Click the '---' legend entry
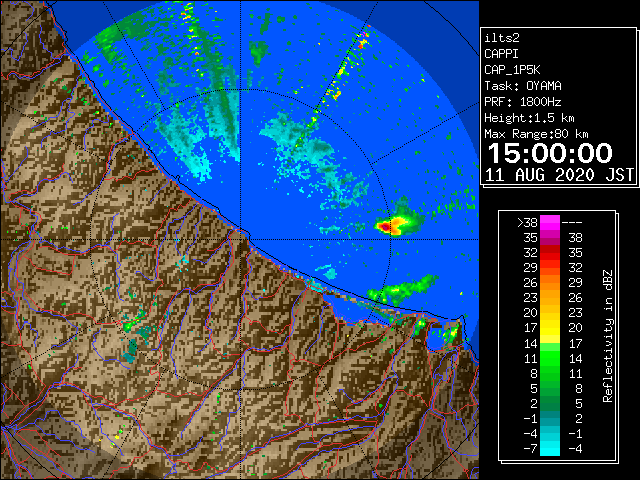Screen dimensions: 640x480 [x=572, y=223]
